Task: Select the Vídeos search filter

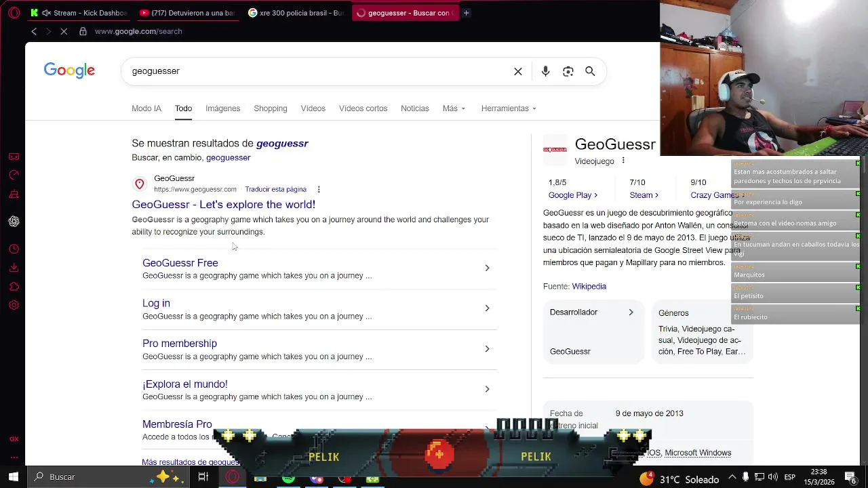Action: tap(313, 108)
